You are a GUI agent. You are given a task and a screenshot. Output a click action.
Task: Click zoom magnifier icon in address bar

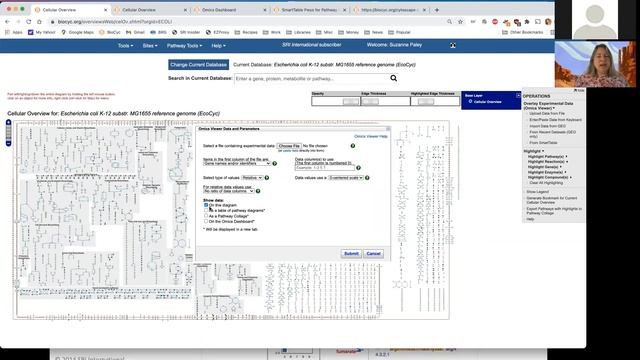pos(449,22)
